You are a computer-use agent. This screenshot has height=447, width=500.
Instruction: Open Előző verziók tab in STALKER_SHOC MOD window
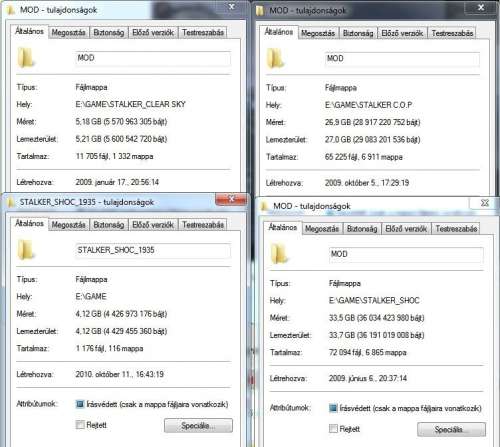tap(406, 229)
